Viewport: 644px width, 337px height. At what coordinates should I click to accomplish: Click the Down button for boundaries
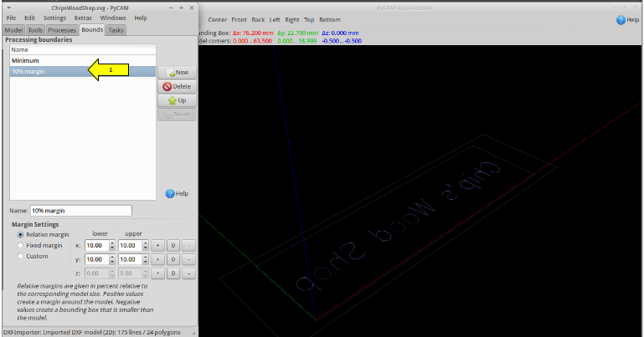[x=177, y=115]
